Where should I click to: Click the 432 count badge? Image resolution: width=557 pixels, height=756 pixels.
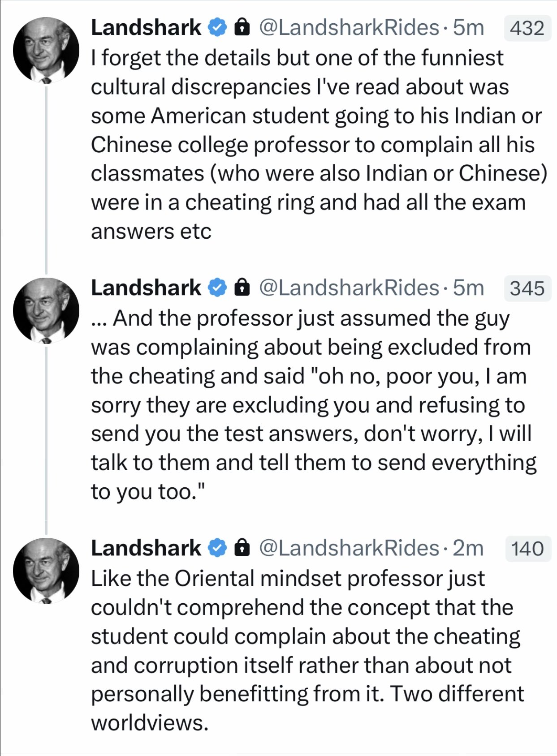(527, 28)
